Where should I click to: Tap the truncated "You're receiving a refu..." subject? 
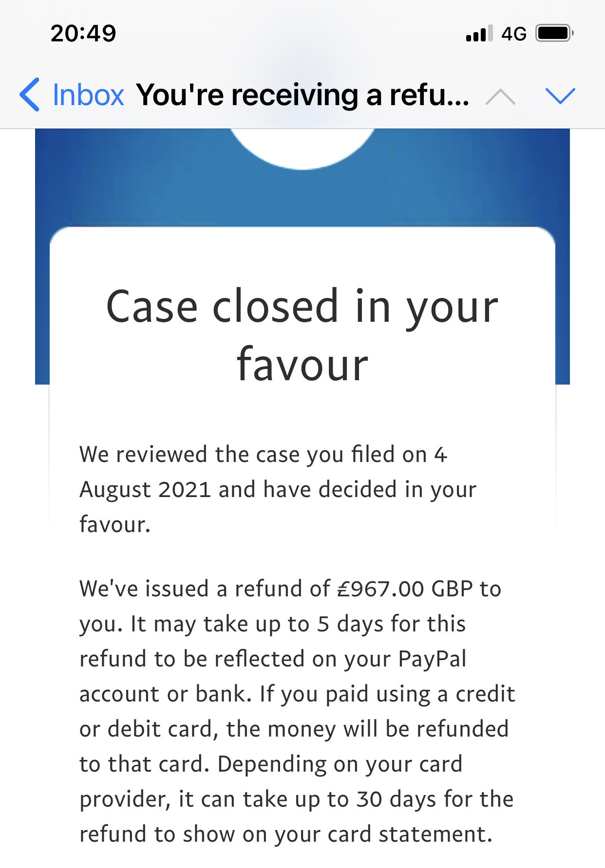[x=302, y=94]
